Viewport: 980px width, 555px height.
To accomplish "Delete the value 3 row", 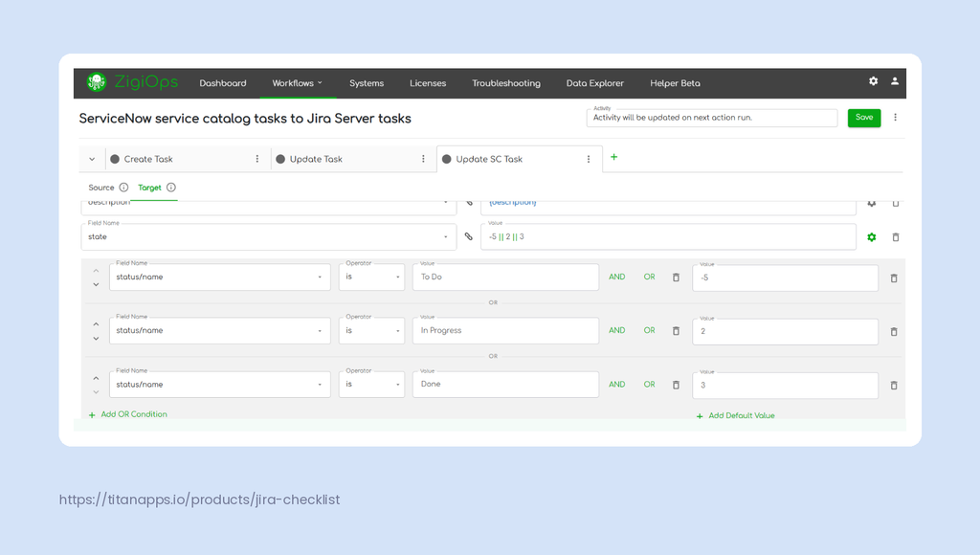I will [894, 386].
